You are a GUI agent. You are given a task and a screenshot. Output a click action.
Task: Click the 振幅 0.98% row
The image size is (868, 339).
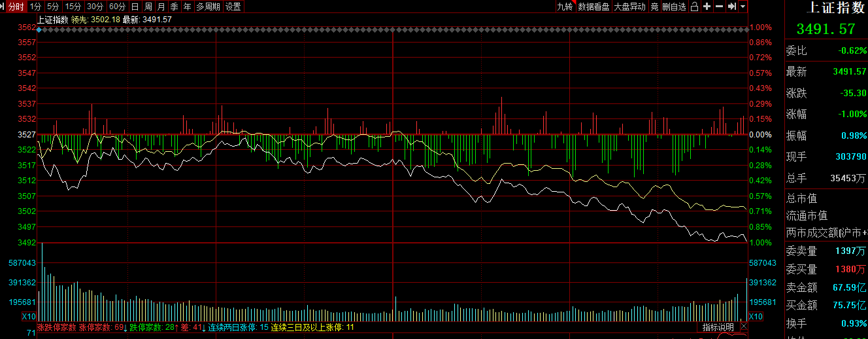[826, 135]
